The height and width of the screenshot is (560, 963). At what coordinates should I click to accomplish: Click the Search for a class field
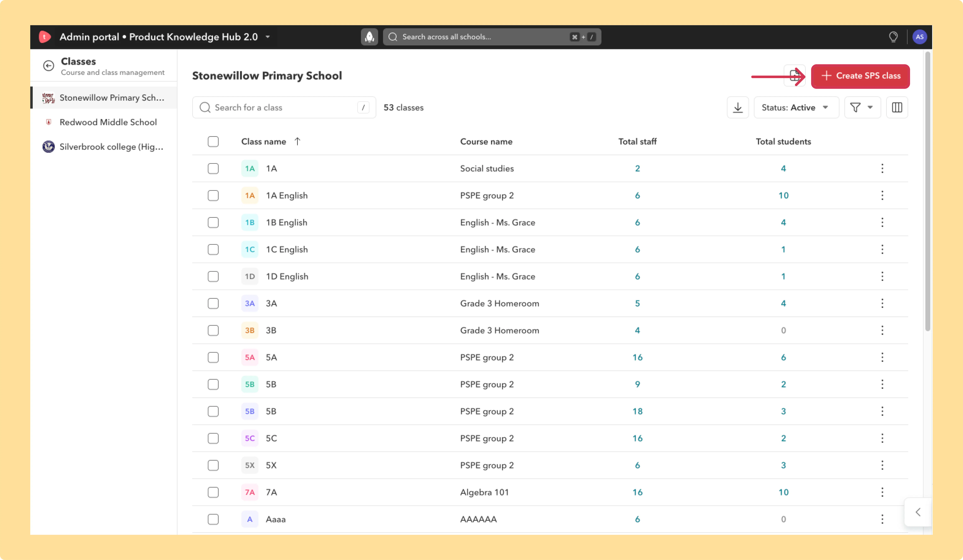point(284,107)
